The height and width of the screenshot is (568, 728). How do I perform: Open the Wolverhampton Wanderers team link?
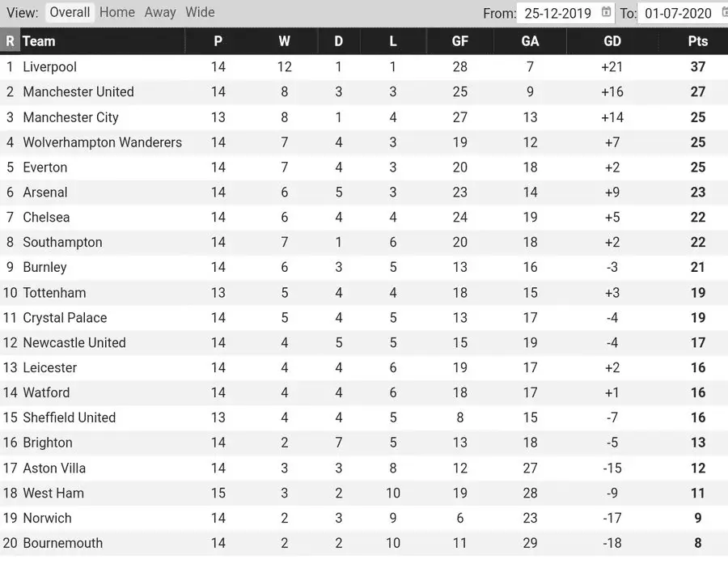coord(102,142)
